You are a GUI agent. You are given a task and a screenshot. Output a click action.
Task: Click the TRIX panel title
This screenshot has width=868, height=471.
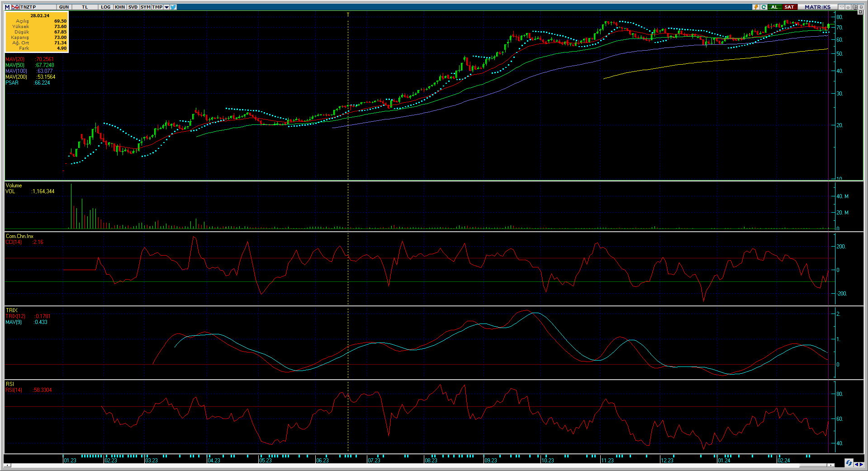coord(11,310)
